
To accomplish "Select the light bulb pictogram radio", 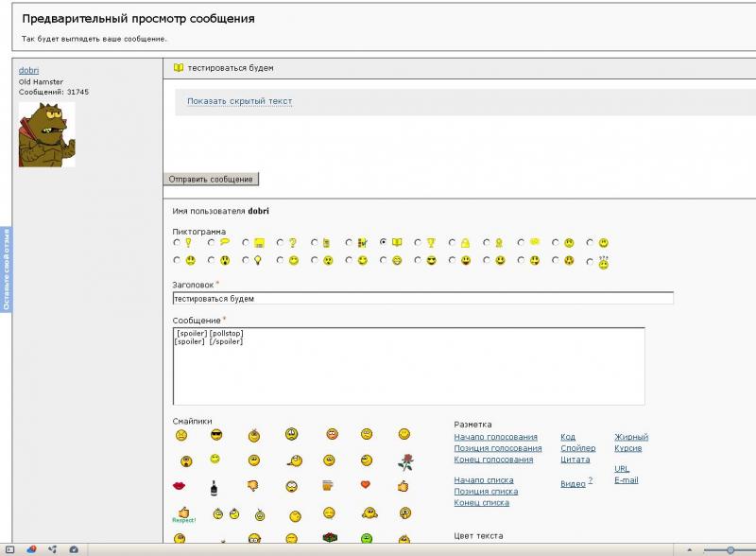I will coord(246,260).
